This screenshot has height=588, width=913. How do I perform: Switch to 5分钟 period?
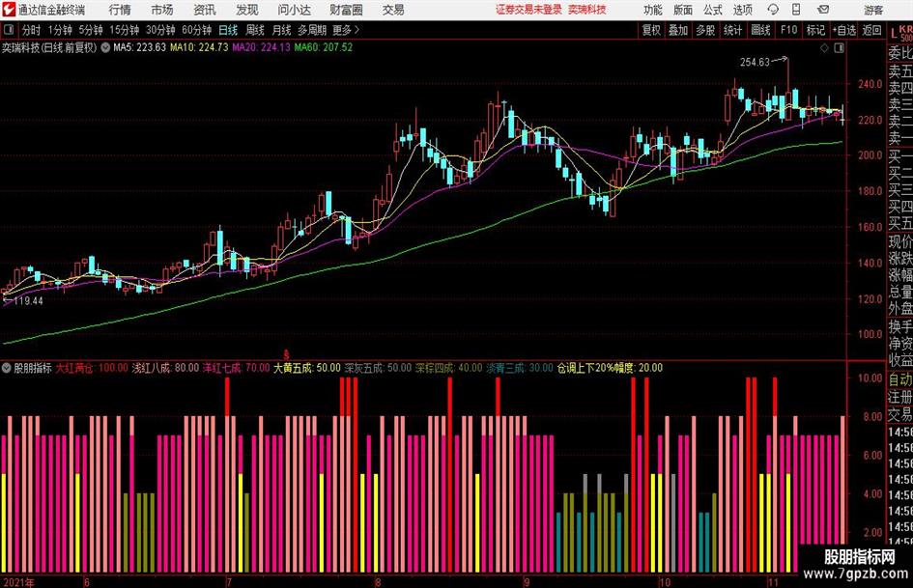(x=90, y=30)
